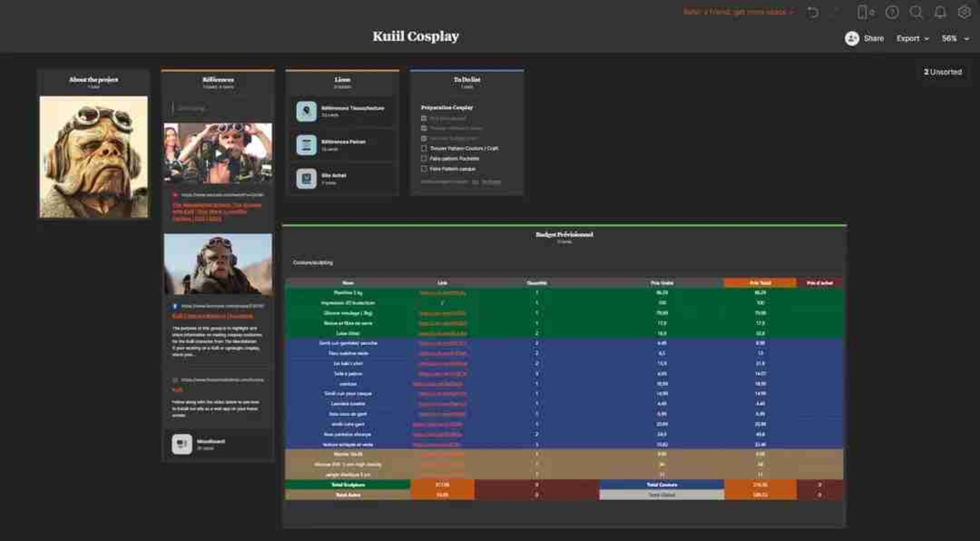Screen dimensions: 980x541
Task: Check the 'Faire Pattern casque' checkbox
Action: point(424,169)
